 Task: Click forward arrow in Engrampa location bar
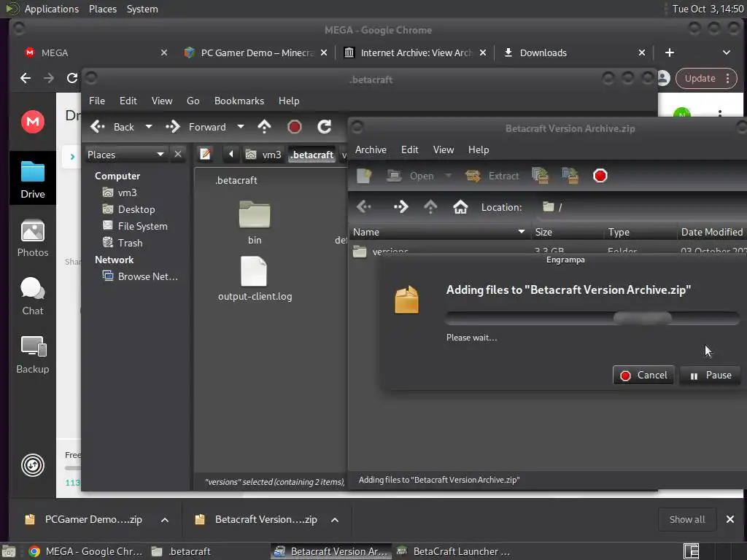[400, 206]
